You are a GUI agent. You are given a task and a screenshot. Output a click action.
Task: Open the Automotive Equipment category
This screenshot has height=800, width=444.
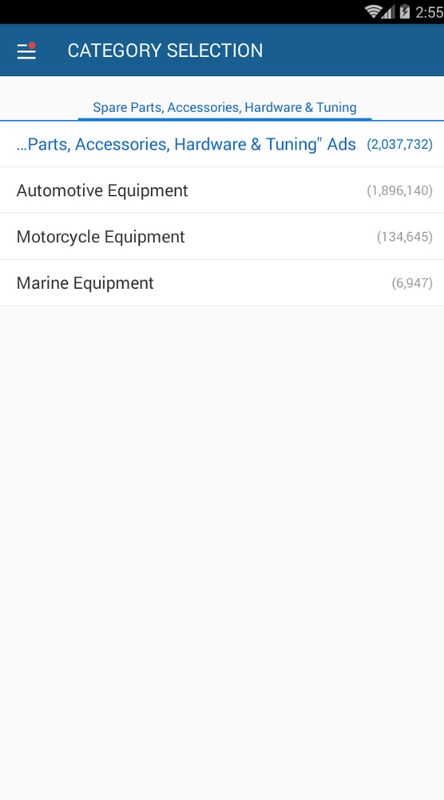222,190
